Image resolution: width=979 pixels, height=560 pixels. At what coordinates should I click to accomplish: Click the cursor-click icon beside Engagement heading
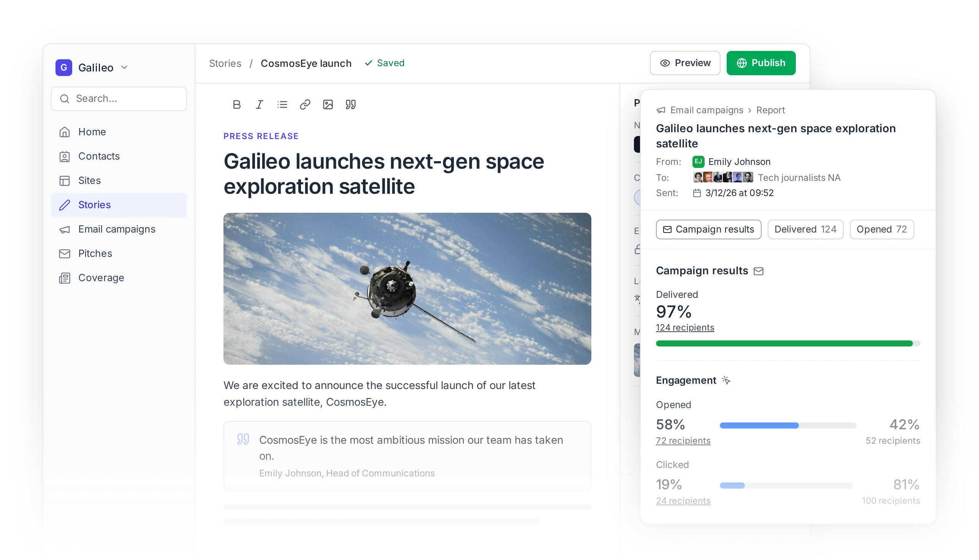point(726,380)
